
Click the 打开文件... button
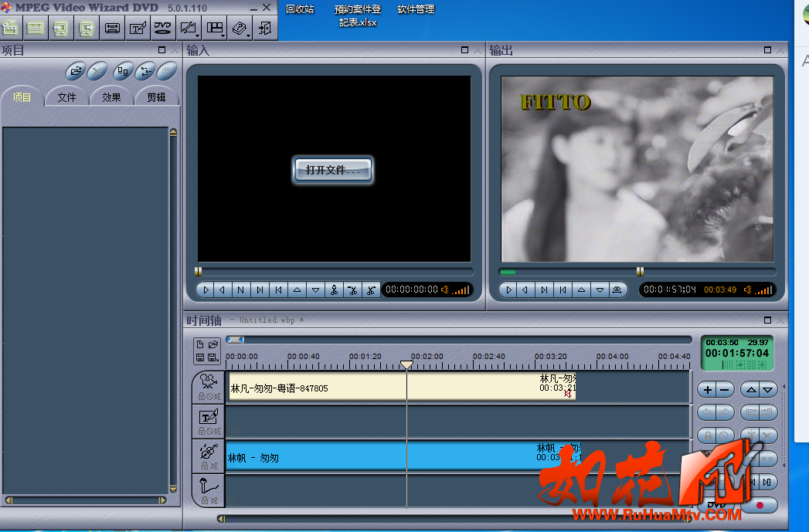tap(333, 170)
